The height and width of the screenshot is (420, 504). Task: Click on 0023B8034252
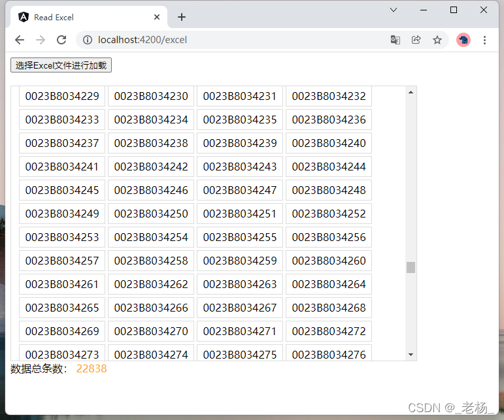[x=329, y=214]
